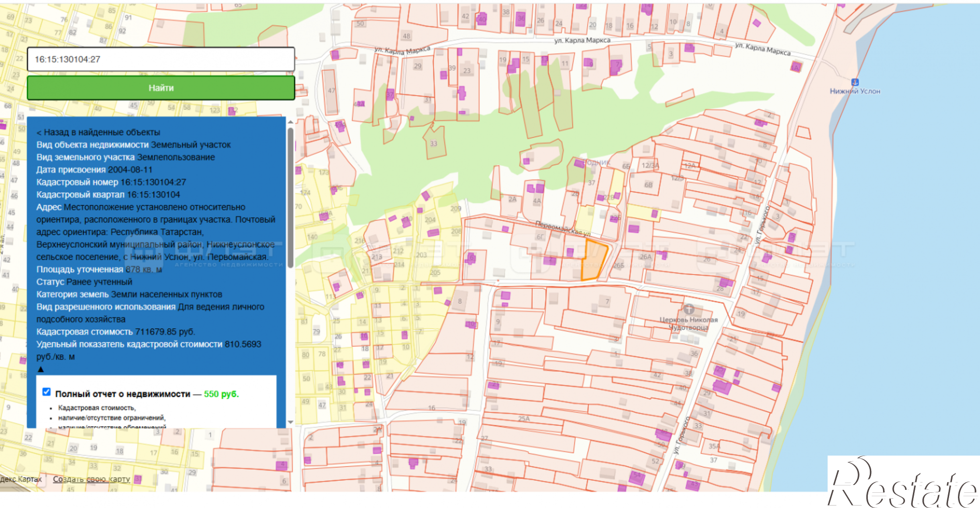Click the green Найти button
Screen dimensions: 980x508
click(161, 88)
